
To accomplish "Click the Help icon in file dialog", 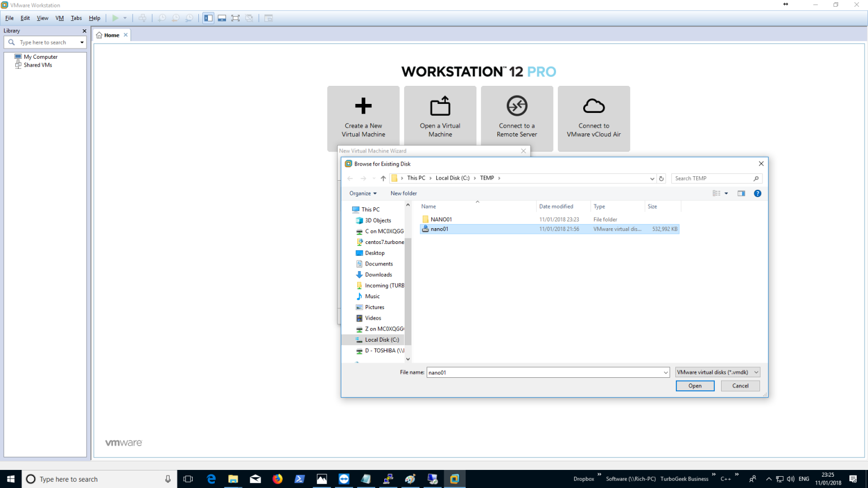I will (x=758, y=193).
